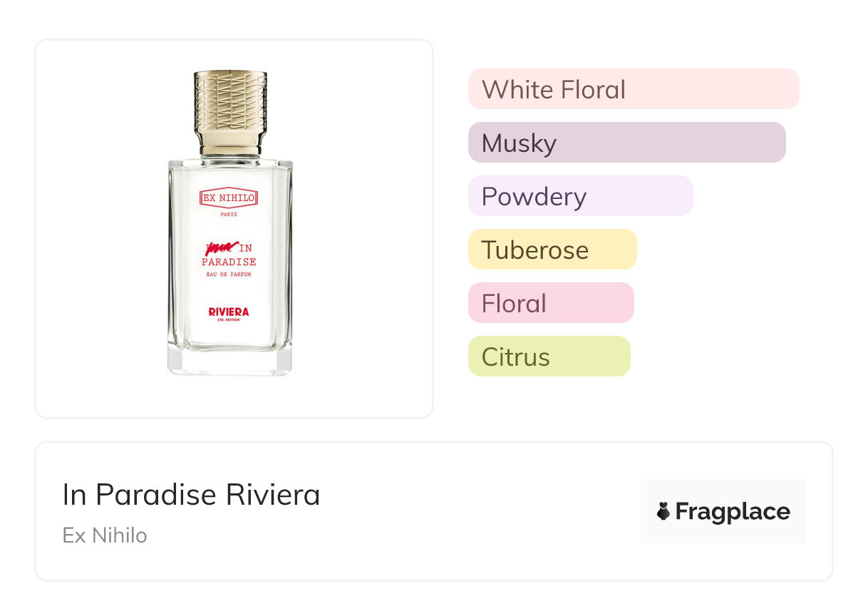Click the PARIS text under the bottle emblem
868x616 pixels.
tap(229, 215)
